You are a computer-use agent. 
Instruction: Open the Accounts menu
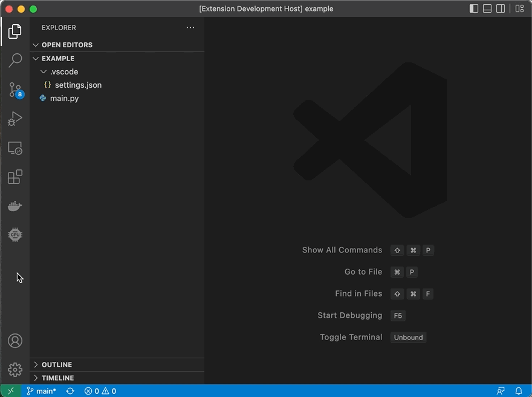coord(15,341)
